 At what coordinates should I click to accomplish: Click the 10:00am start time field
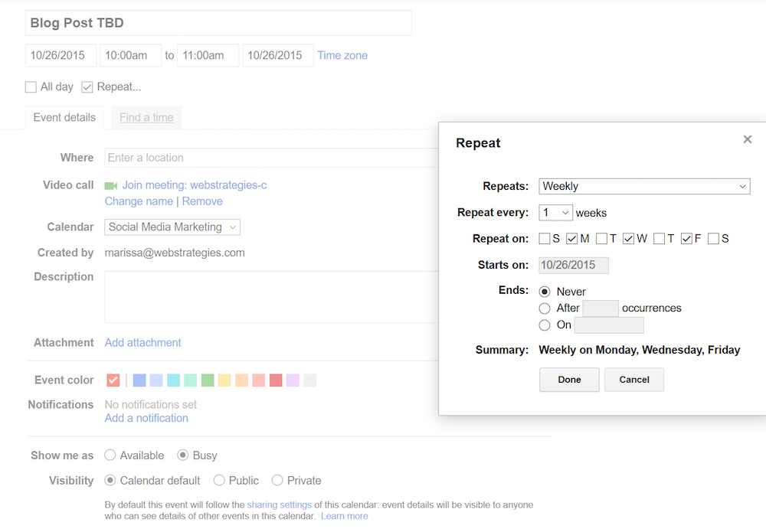point(131,56)
